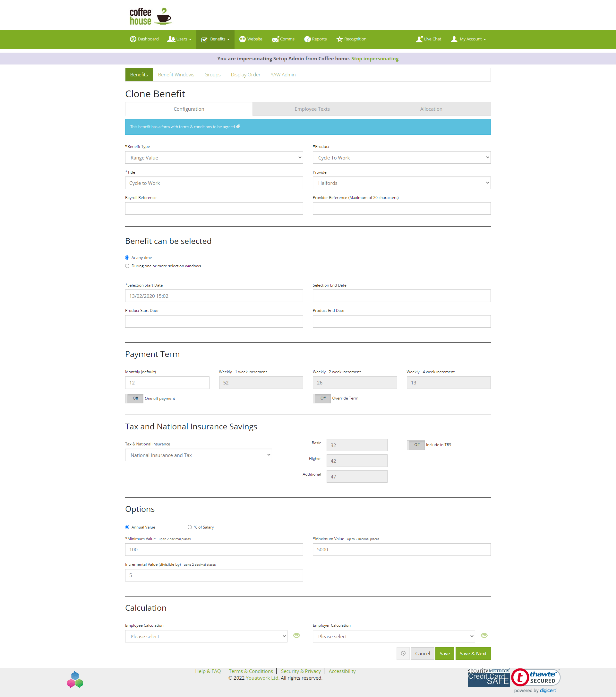The width and height of the screenshot is (616, 697).
Task: Click the Website globe icon
Action: point(242,39)
